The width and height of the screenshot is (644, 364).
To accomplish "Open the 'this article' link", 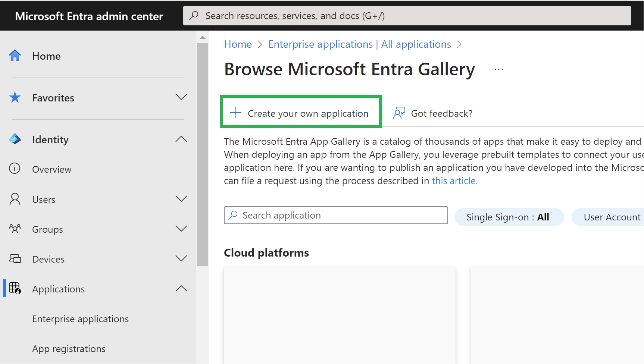I will (454, 181).
